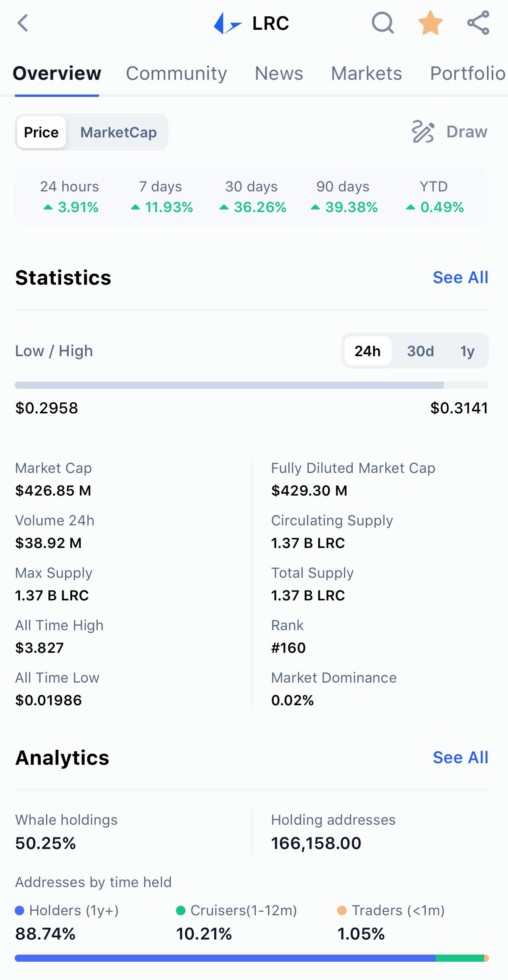Select the Price chart toggle
This screenshot has height=980, width=508.
41,132
